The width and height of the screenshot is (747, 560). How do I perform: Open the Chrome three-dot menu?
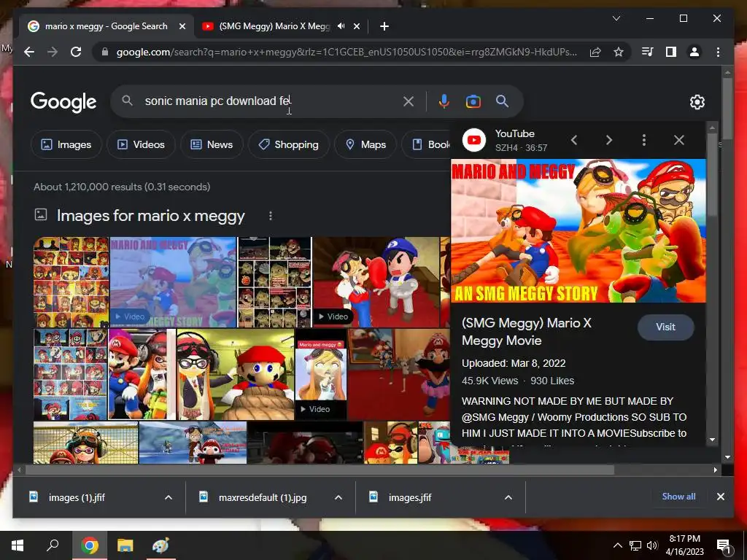point(718,52)
